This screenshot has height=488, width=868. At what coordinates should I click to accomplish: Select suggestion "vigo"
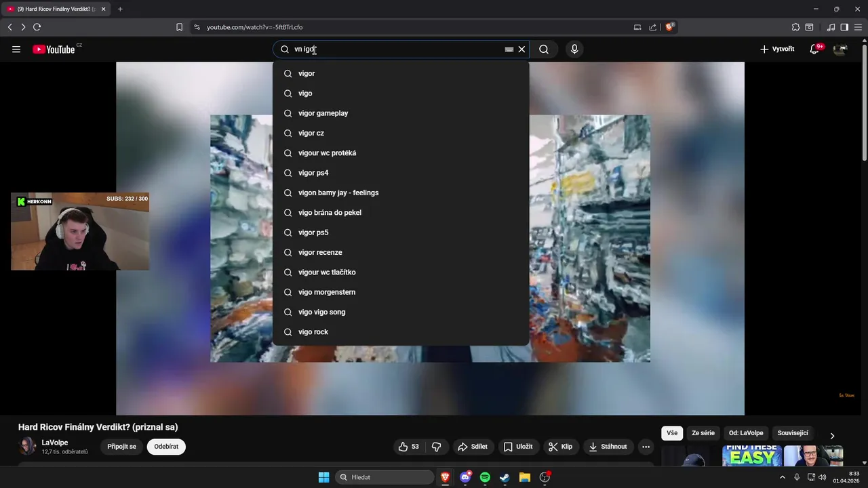tap(401, 94)
